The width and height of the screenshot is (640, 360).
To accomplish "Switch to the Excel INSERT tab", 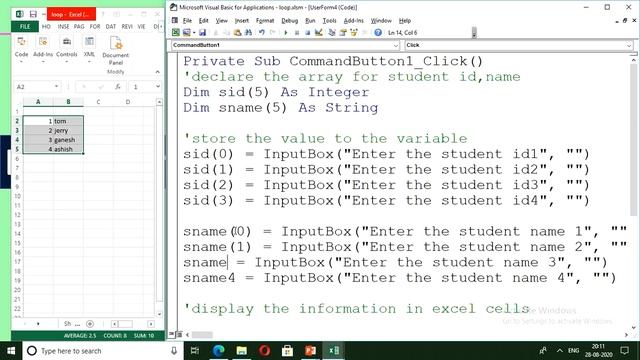I will coord(63,27).
